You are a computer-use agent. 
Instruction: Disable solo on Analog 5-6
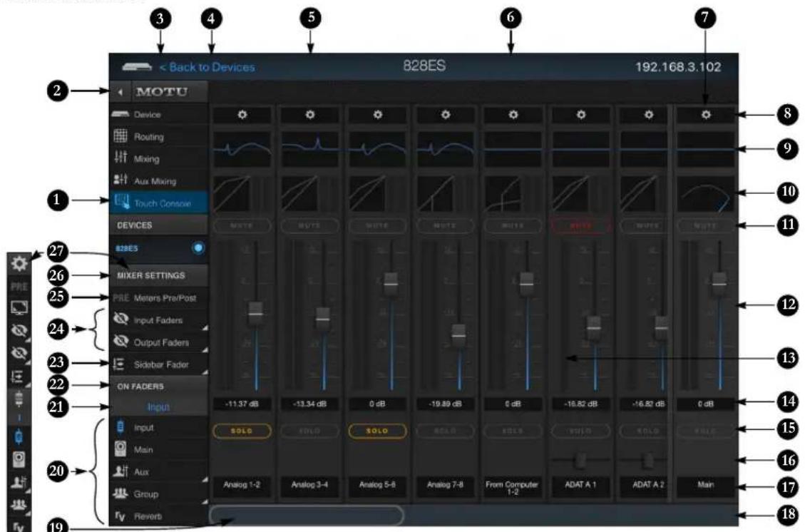[x=377, y=431]
